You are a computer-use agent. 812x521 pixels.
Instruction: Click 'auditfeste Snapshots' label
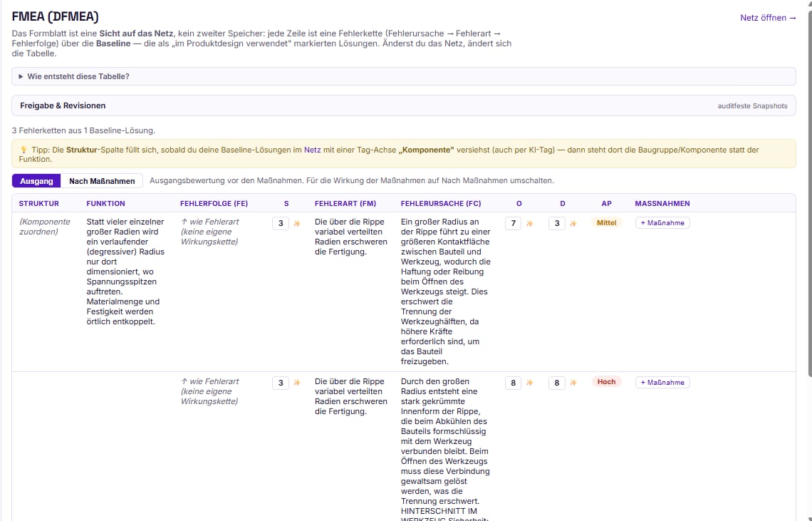[752, 105]
